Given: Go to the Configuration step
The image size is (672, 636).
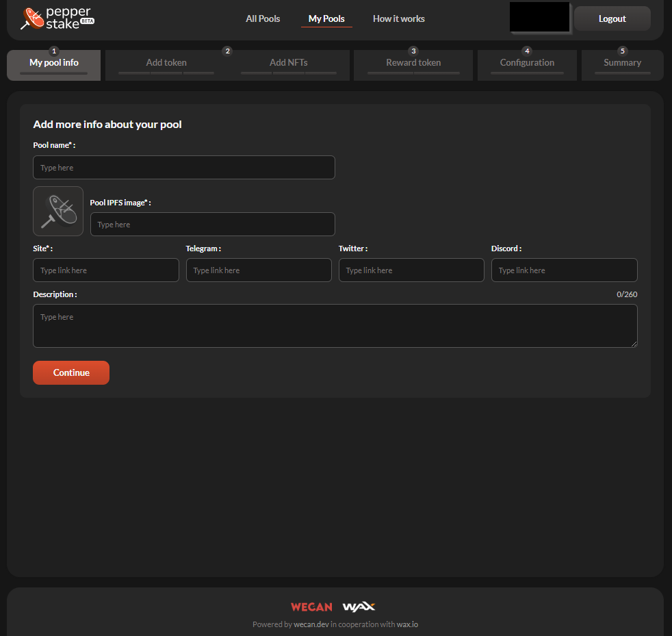Looking at the screenshot, I should click(x=527, y=65).
